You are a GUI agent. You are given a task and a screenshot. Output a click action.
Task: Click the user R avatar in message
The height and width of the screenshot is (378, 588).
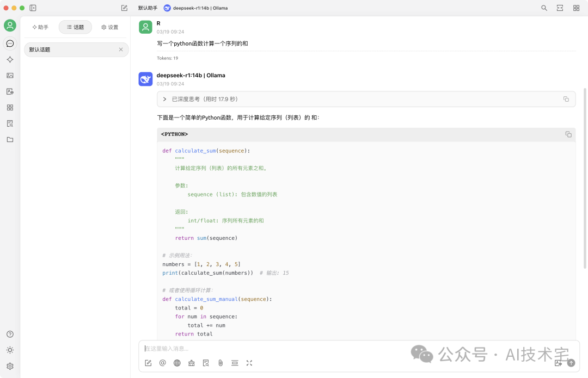tap(145, 27)
